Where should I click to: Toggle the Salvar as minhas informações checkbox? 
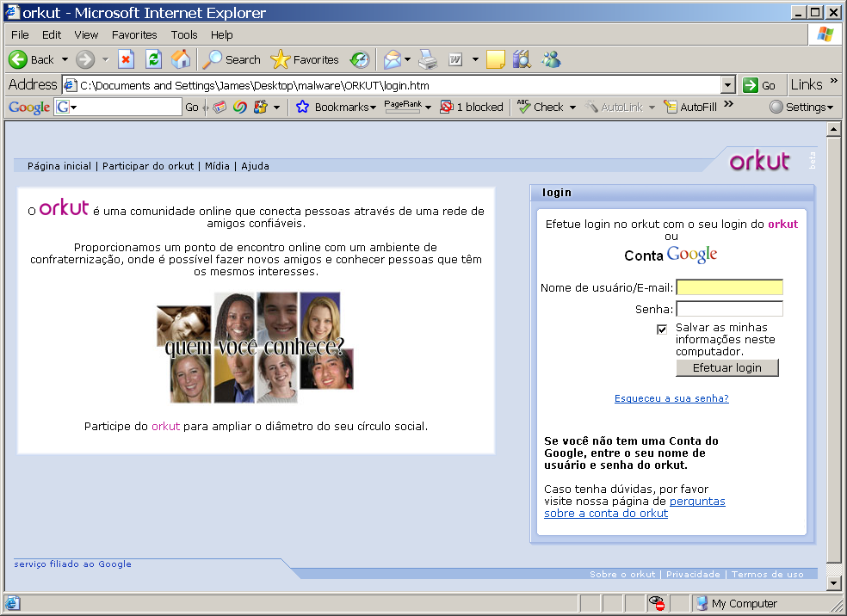[x=662, y=329]
